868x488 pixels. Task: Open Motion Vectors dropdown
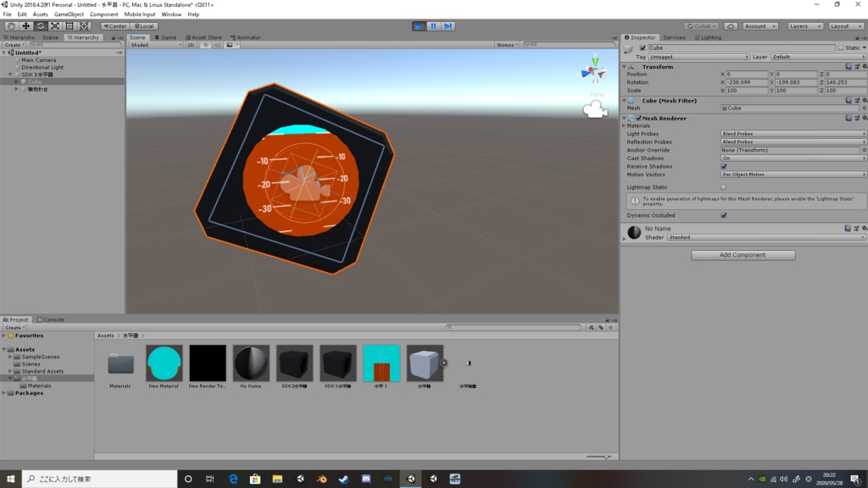(x=793, y=175)
